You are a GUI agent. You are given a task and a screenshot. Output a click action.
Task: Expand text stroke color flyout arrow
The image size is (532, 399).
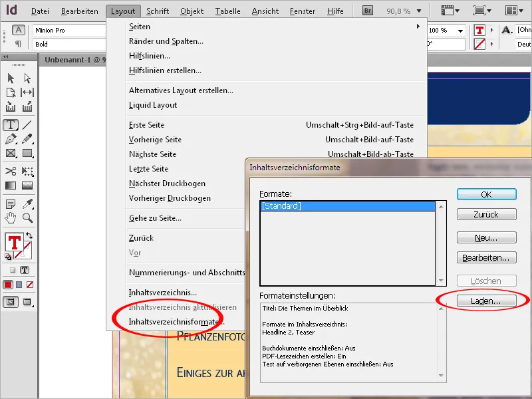tap(491, 44)
